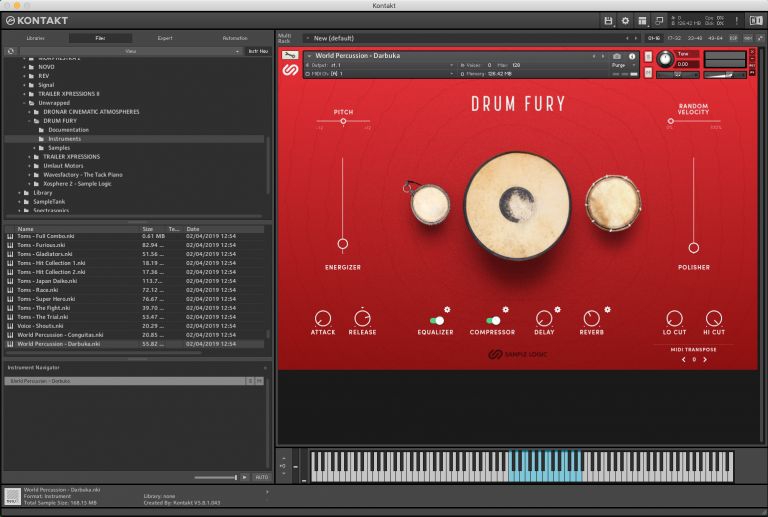Open equalizer settings gear icon

[447, 309]
